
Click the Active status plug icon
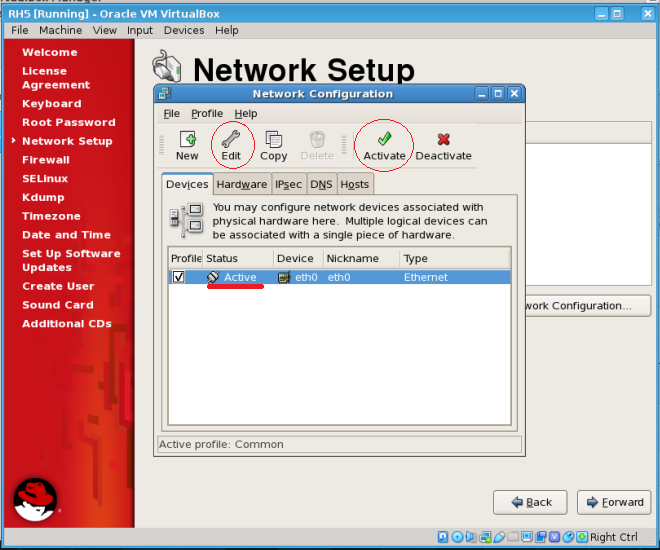[x=213, y=277]
